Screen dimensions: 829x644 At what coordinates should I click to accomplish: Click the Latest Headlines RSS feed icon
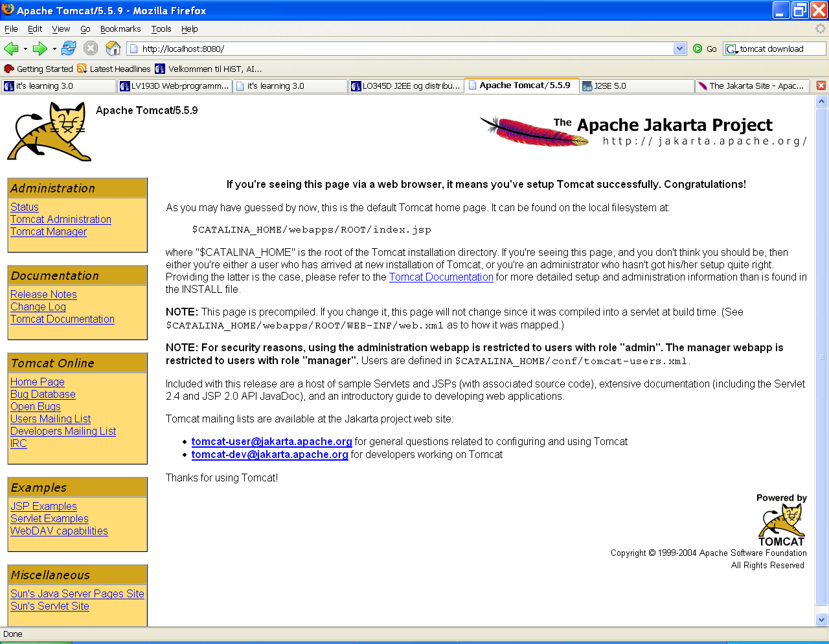tap(82, 69)
